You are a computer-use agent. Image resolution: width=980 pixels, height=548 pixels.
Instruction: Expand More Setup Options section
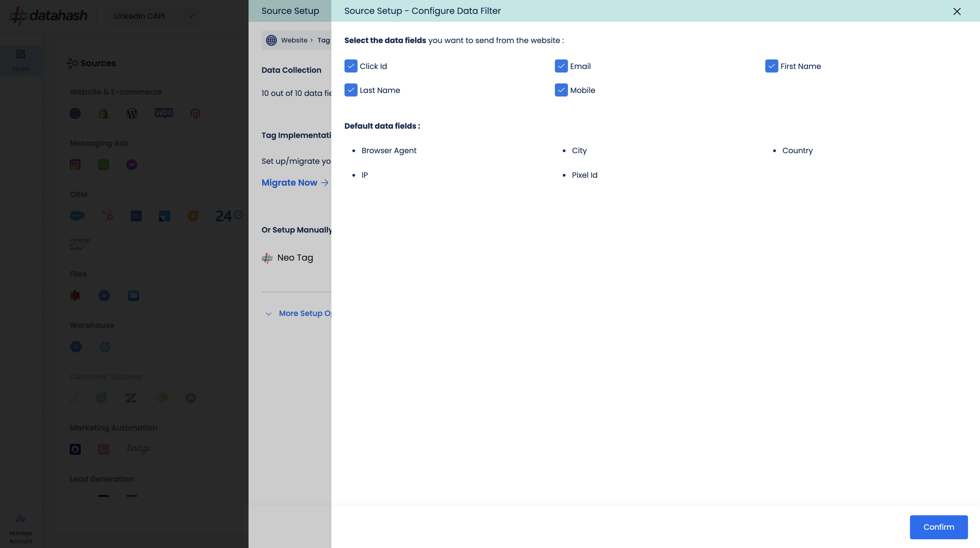(301, 314)
